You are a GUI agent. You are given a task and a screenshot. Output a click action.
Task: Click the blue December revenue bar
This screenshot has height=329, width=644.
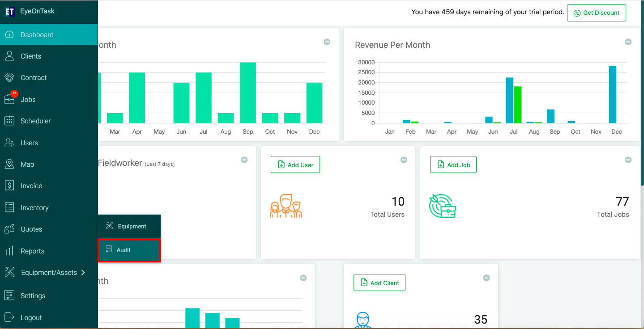click(x=613, y=94)
